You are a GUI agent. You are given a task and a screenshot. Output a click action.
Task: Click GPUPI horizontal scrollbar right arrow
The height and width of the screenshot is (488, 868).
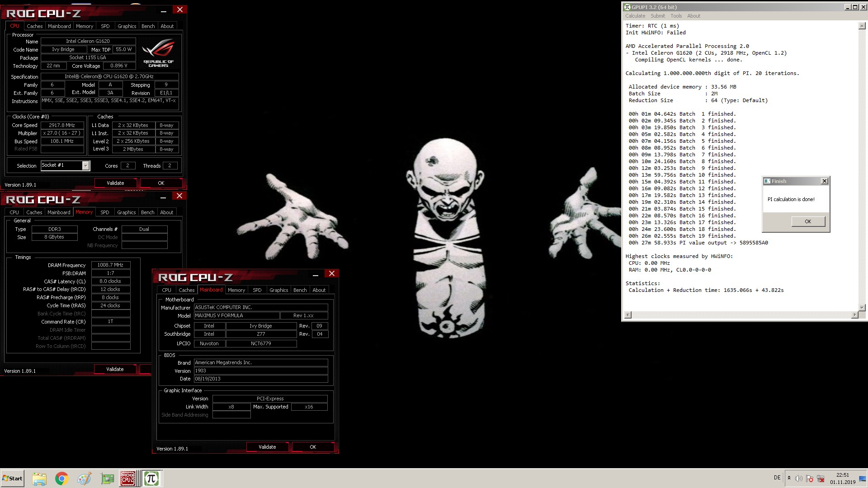(x=854, y=314)
